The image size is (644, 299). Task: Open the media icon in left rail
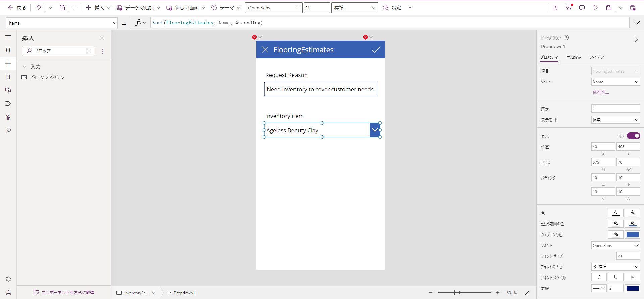[x=8, y=90]
